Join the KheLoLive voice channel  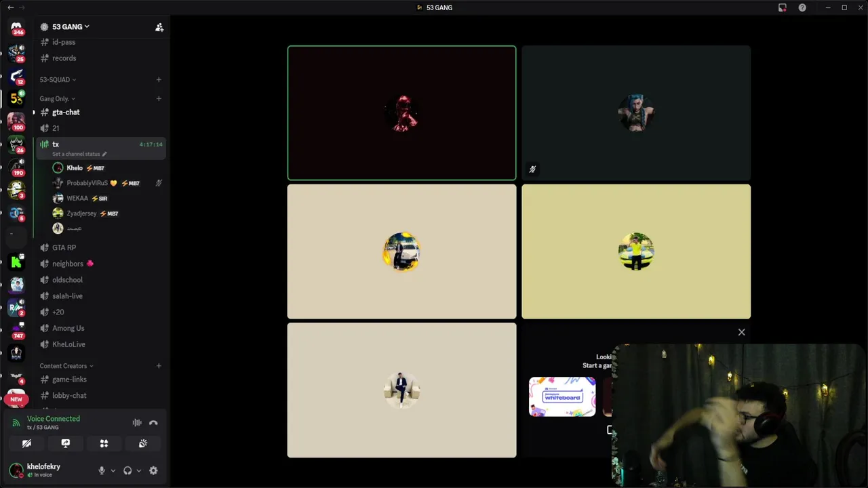coord(100,344)
